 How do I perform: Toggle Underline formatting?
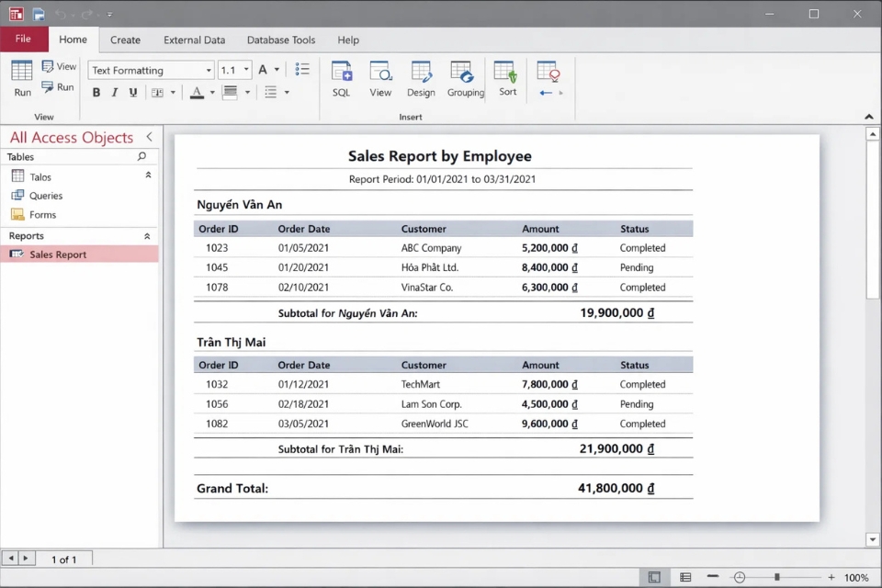click(133, 93)
